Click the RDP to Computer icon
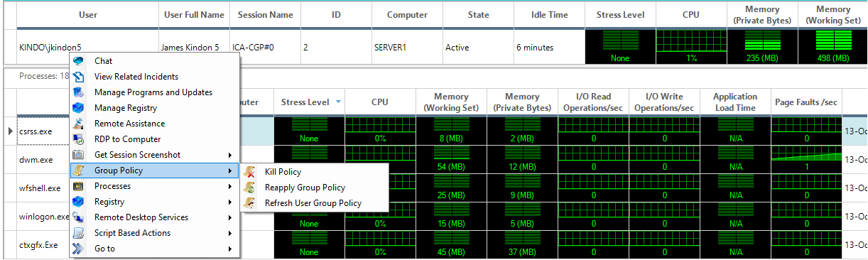Screen dimensions: 868x260 tap(80, 139)
